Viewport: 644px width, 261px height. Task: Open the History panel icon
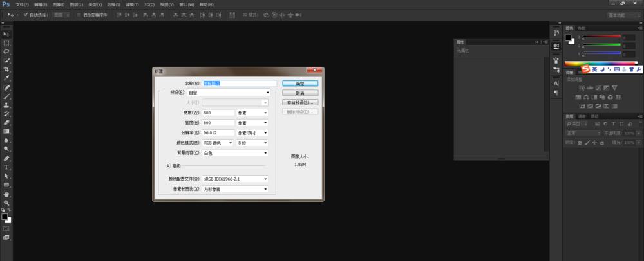(556, 33)
